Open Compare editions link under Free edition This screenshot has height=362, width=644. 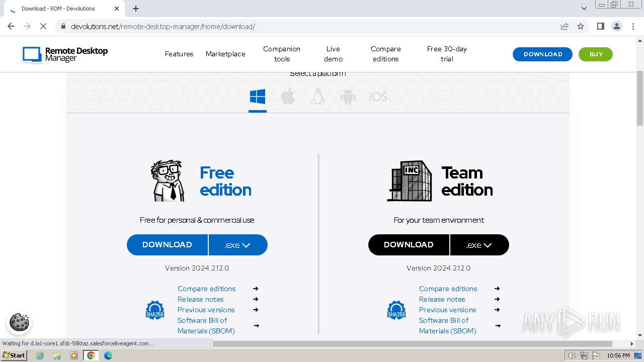[x=206, y=289]
